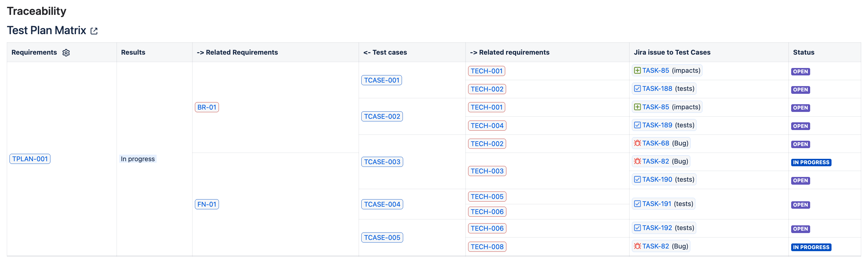Click the In progress results cell
Image resolution: width=868 pixels, height=266 pixels.
pyautogui.click(x=138, y=159)
